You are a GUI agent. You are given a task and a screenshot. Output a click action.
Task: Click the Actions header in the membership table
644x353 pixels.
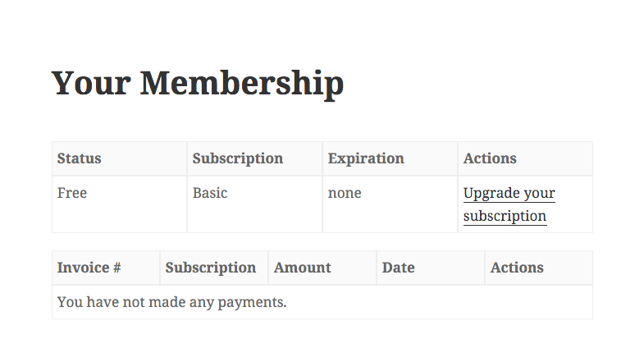click(x=490, y=158)
